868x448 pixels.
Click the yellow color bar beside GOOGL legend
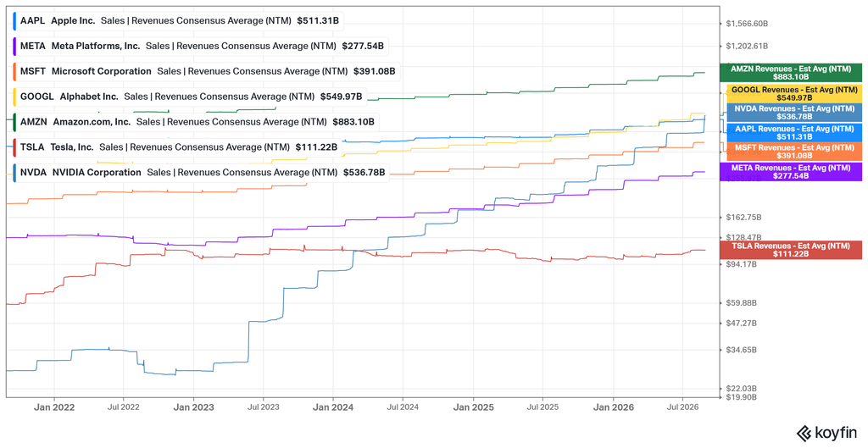(x=14, y=97)
